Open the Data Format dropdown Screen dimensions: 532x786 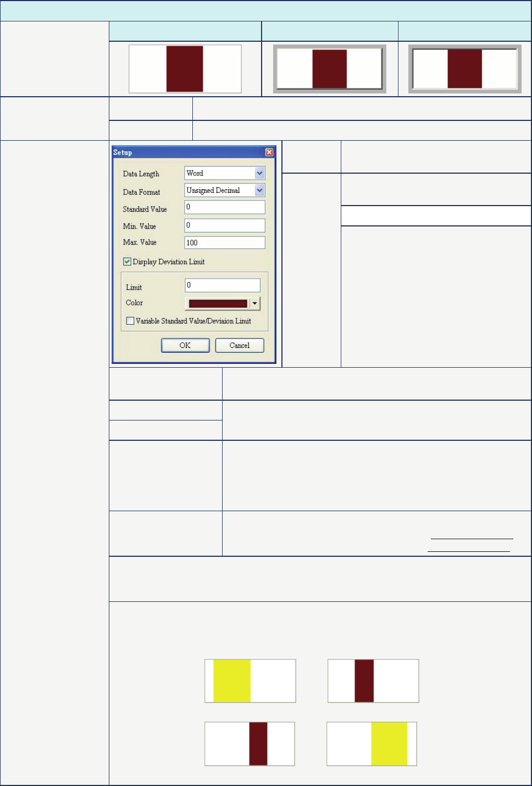[x=260, y=190]
